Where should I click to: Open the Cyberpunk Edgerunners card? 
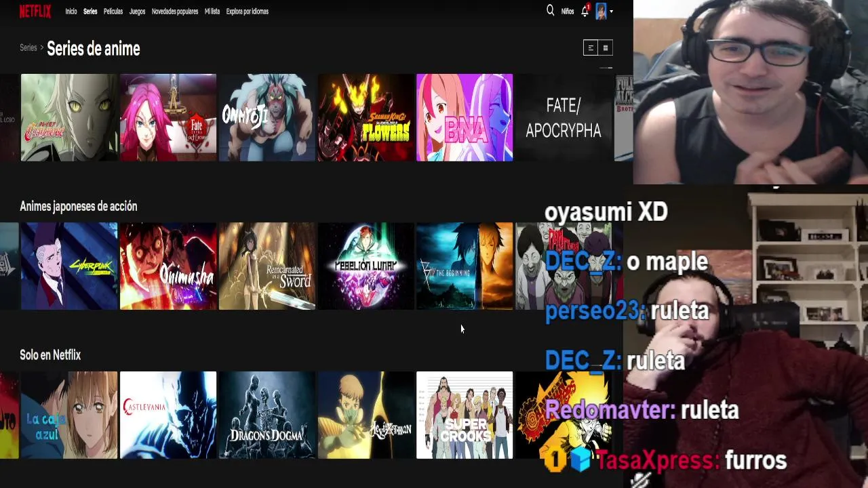click(69, 266)
